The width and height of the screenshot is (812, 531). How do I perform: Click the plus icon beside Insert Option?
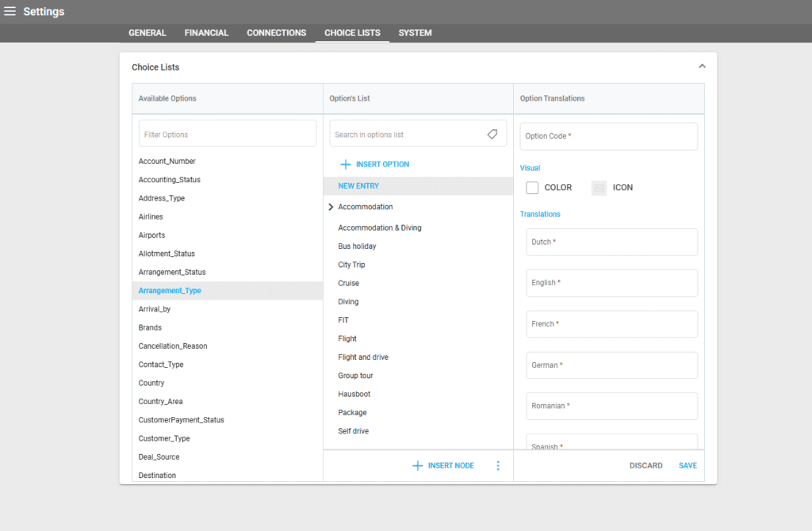click(345, 164)
